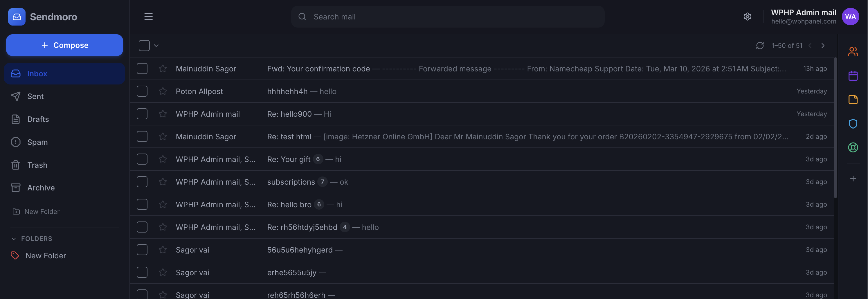Switch to the Spam folder
The width and height of the screenshot is (868, 299).
click(37, 142)
